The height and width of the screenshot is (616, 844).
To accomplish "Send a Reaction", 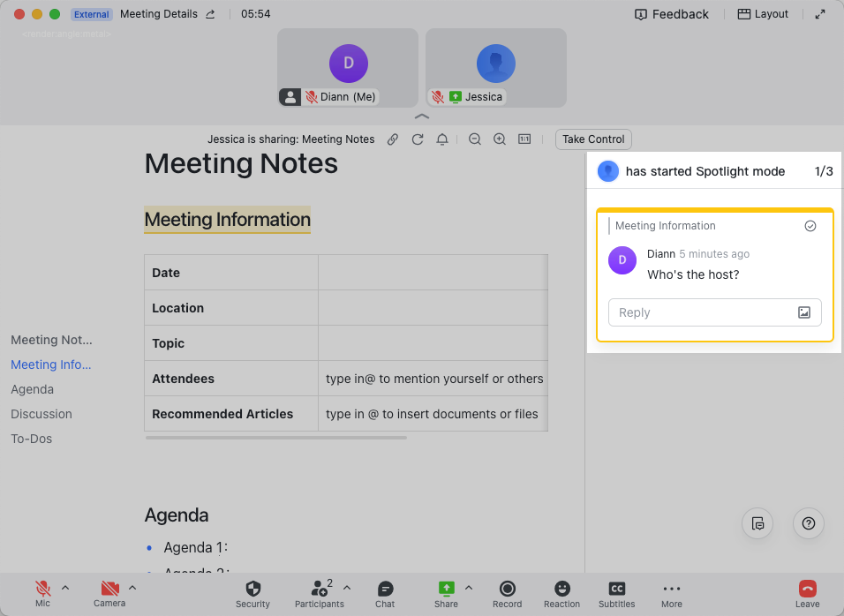I will point(561,594).
